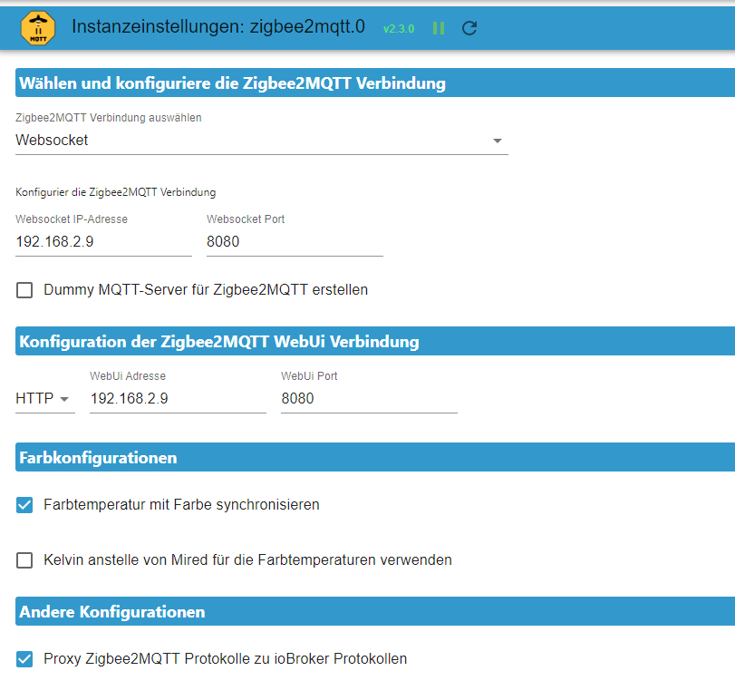This screenshot has height=700, width=735.
Task: Enable Dummy MQTT-Server für Zigbee2MQTT erstellen
Action: click(24, 290)
